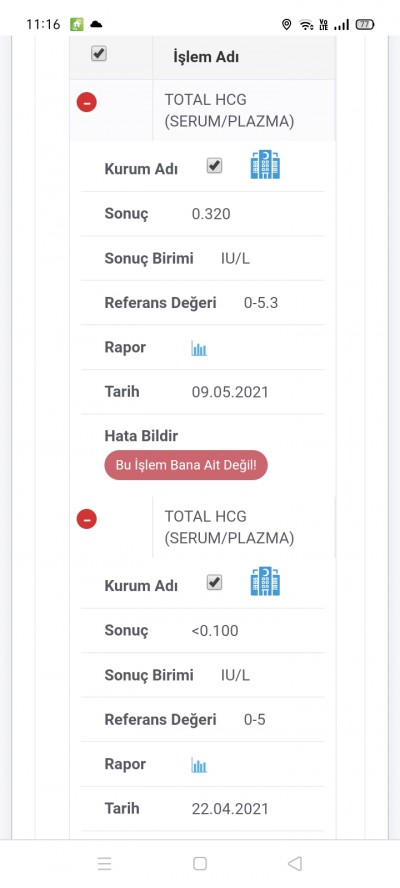The image size is (400, 888).
Task: Select the first TOTAL HCG (SERUM/PLAZMA) title
Action: tap(229, 111)
